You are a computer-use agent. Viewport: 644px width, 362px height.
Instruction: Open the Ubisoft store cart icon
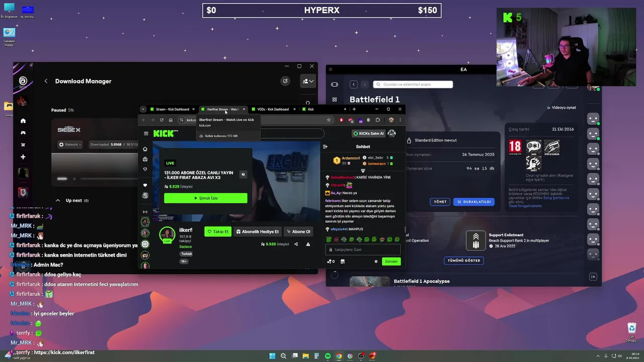tap(23, 145)
